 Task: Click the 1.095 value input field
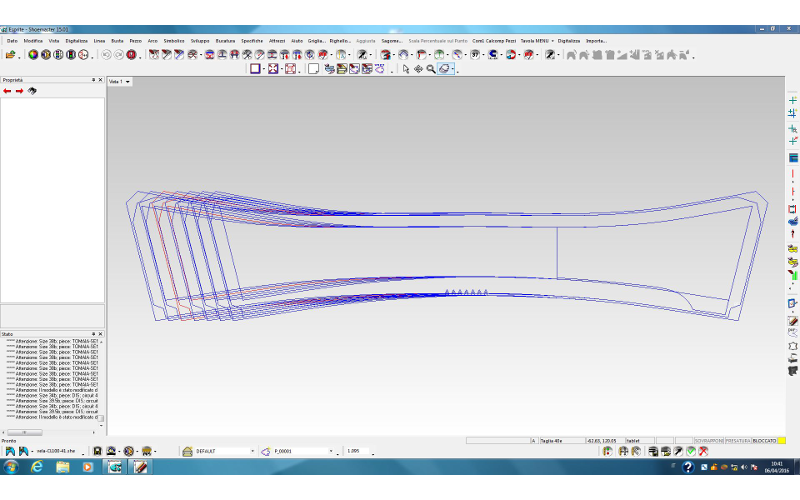358,452
